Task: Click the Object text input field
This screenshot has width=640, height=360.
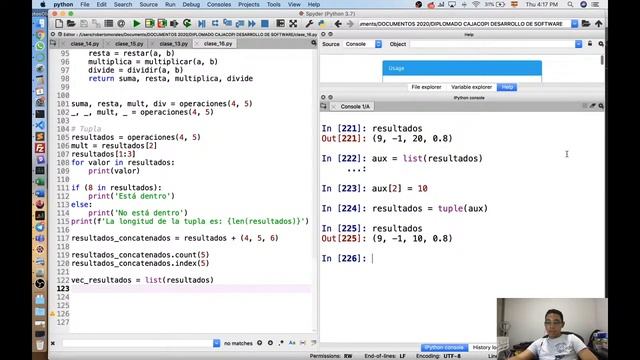Action: coord(492,44)
